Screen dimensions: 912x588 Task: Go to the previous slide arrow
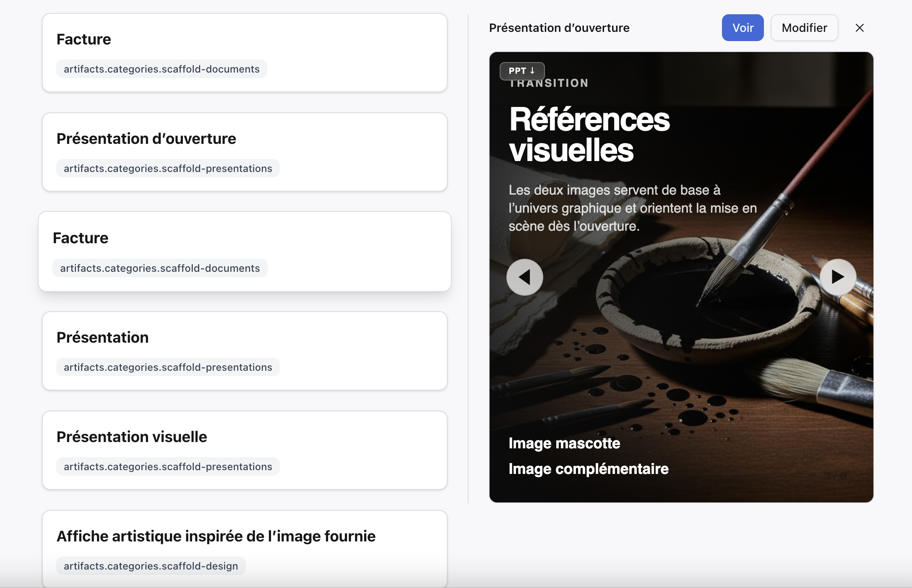coord(524,277)
